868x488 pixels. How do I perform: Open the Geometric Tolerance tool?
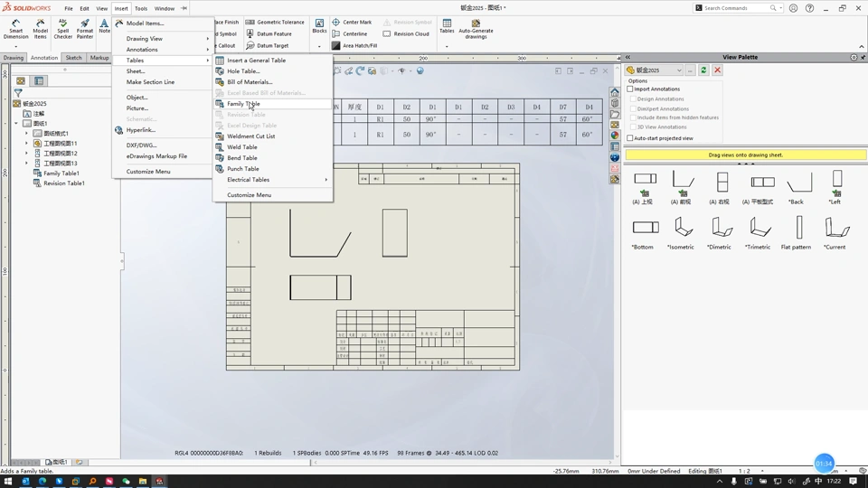coord(275,22)
